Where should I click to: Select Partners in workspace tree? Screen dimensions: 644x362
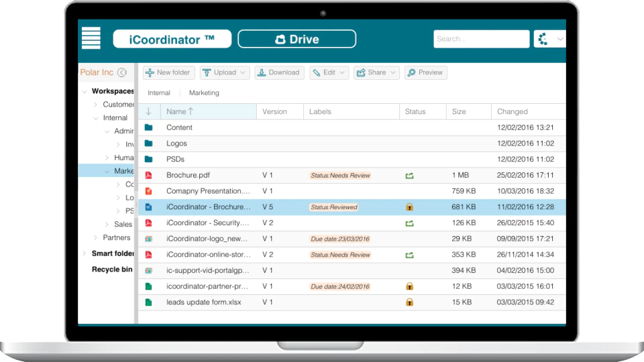117,237
